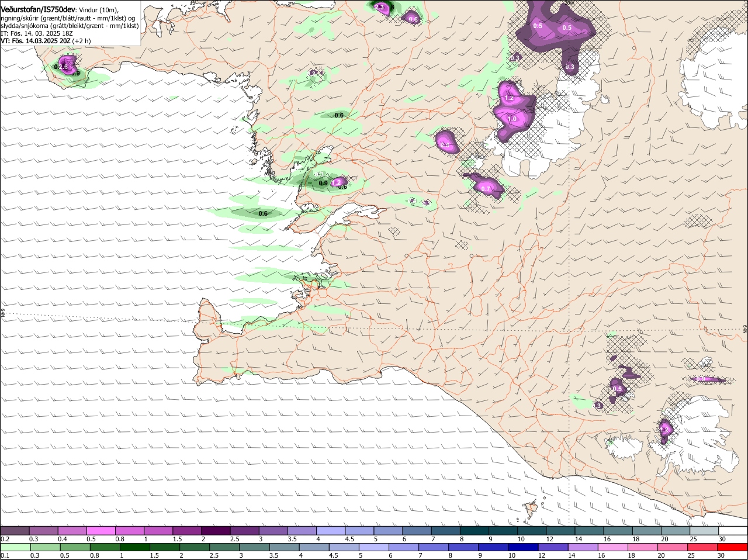Pick the upper legend swatch labeled 5
Viewport: 748px width, 560px height.
pos(388,530)
